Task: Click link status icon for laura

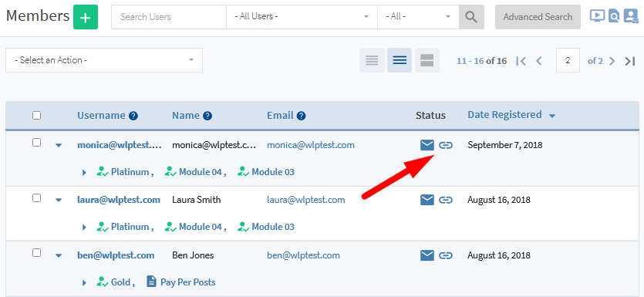Action: 446,200
